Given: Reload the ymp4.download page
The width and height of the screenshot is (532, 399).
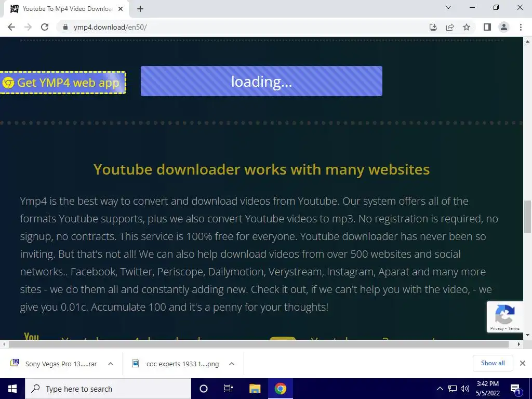Looking at the screenshot, I should (x=45, y=27).
